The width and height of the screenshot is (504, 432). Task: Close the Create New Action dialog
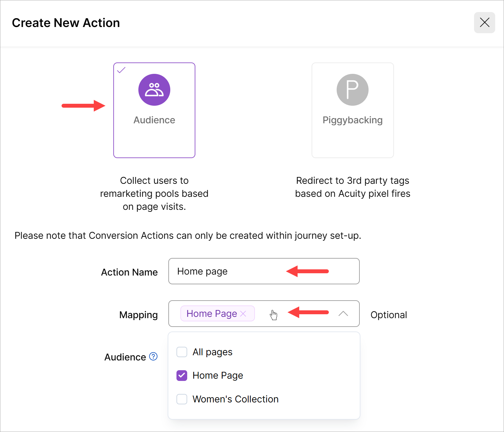click(484, 23)
